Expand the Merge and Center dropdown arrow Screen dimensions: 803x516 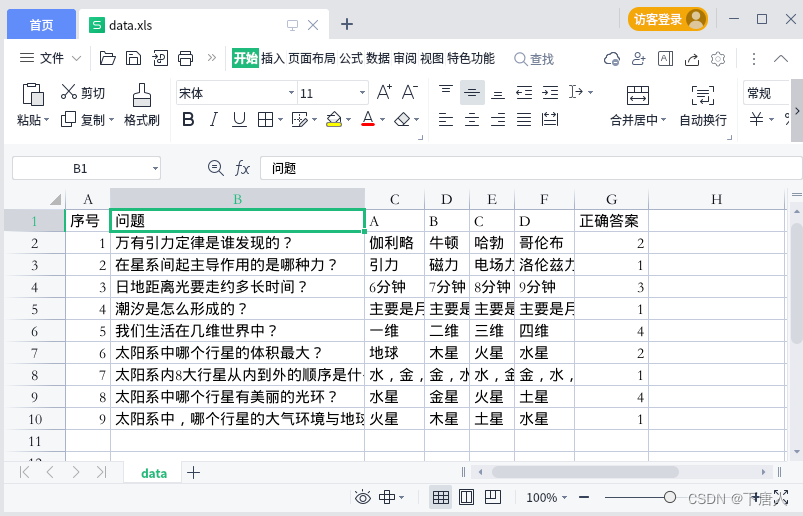point(664,120)
